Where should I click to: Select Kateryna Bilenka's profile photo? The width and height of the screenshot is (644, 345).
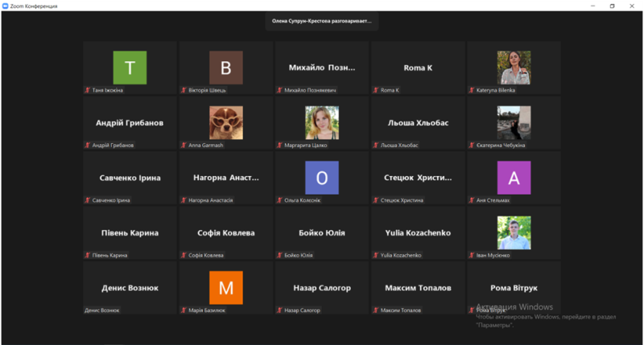[x=514, y=68]
